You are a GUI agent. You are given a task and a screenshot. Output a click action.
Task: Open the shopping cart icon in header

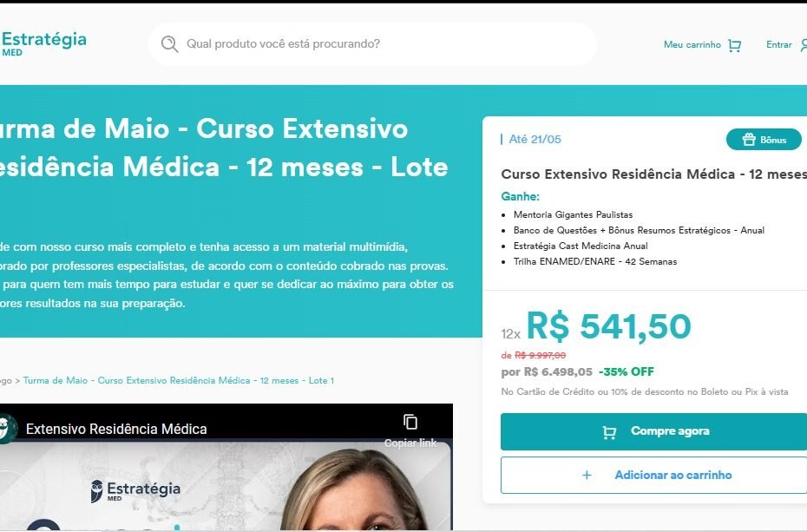point(734,45)
